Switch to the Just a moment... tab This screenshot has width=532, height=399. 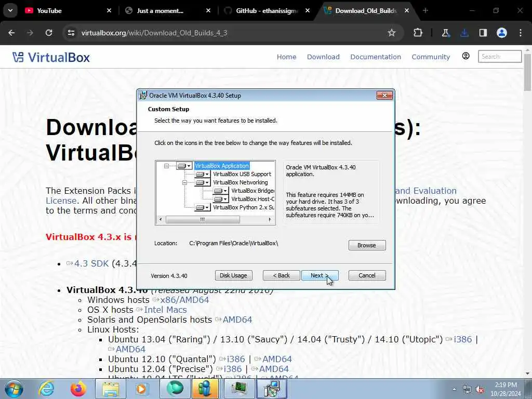pyautogui.click(x=167, y=11)
